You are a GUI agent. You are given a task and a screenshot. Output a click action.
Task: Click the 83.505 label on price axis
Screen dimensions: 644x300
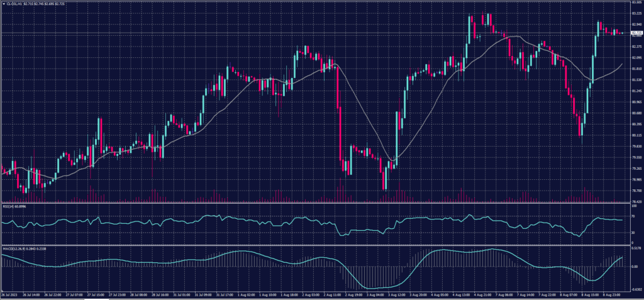click(x=635, y=3)
